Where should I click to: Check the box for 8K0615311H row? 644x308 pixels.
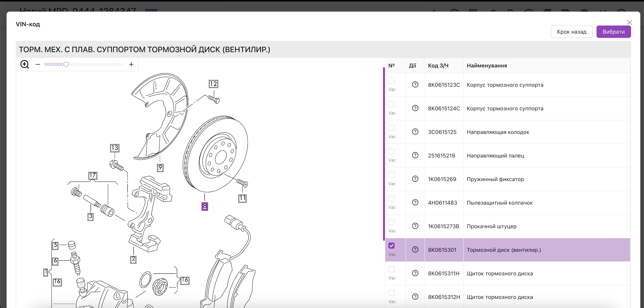point(391,269)
